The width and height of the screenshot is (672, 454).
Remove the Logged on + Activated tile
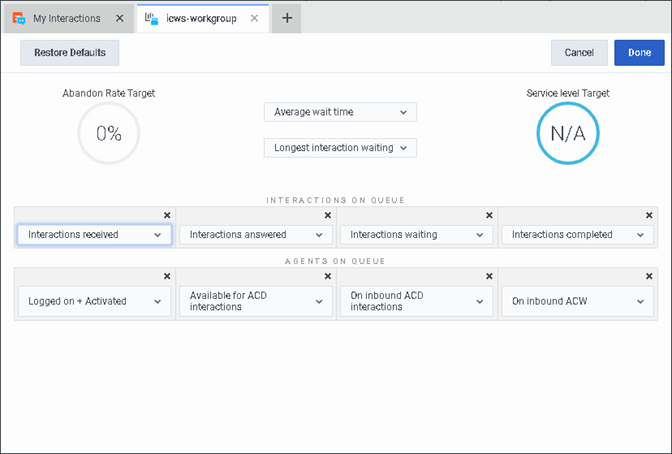click(x=167, y=276)
